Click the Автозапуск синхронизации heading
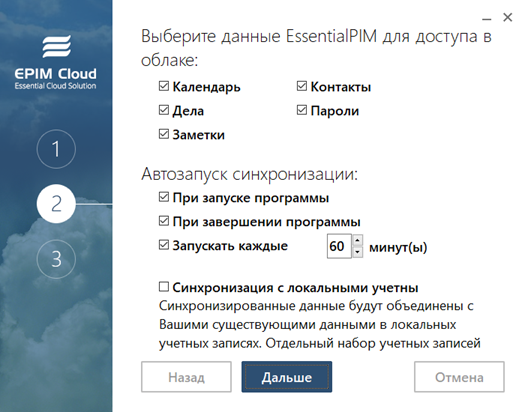Screen dimensions: 525x412 tap(249, 174)
